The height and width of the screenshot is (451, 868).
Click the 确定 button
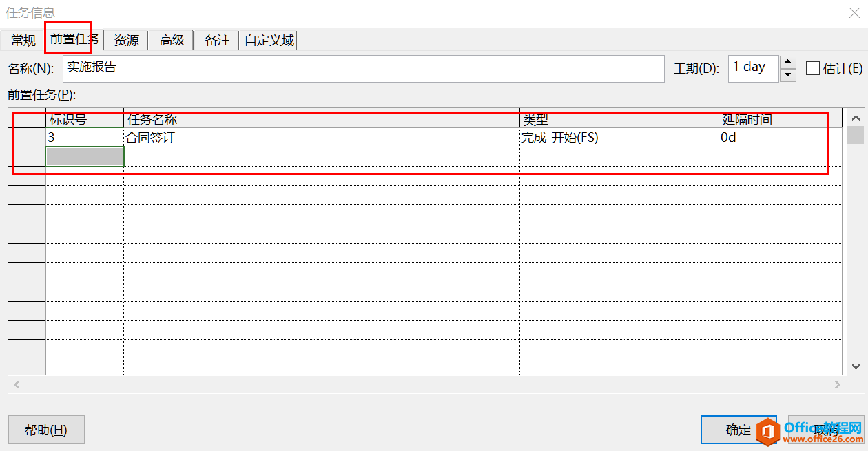click(x=738, y=430)
